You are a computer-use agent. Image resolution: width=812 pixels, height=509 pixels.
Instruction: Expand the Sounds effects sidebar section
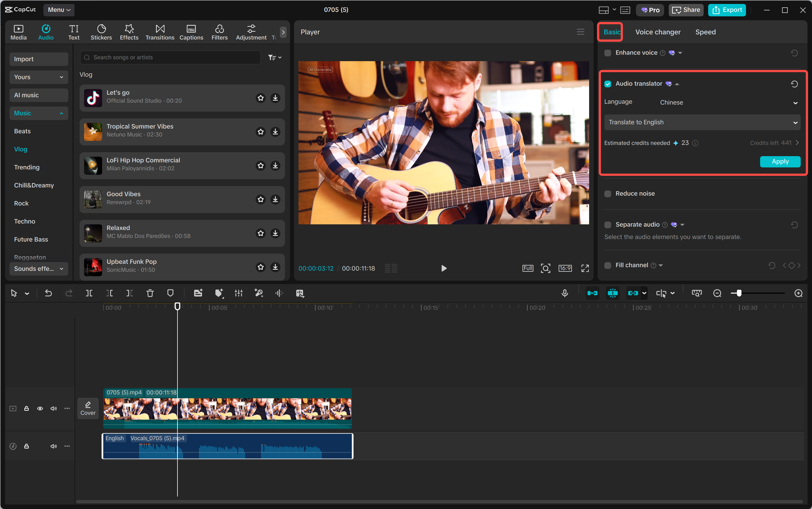pos(39,269)
